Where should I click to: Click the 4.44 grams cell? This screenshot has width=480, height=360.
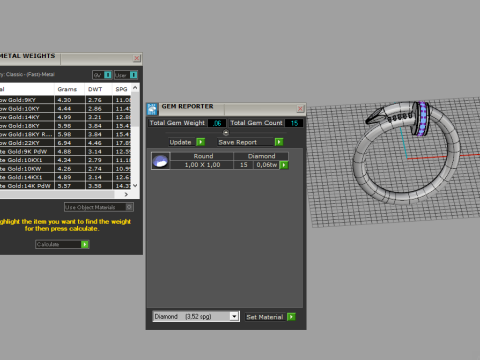point(70,108)
